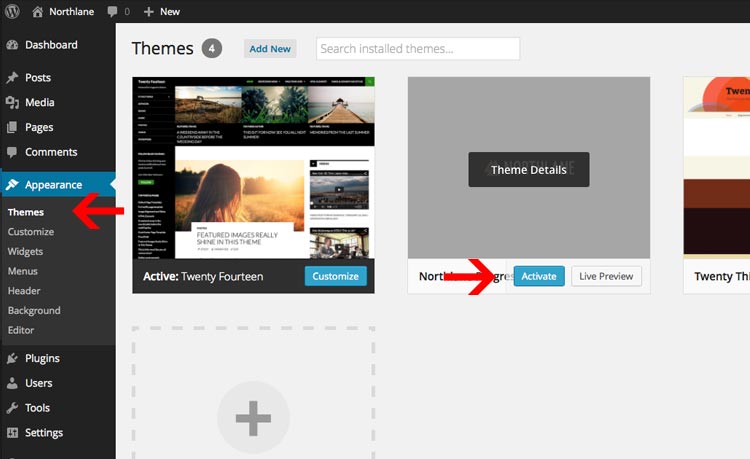Click the Pages icon in sidebar

(x=12, y=127)
